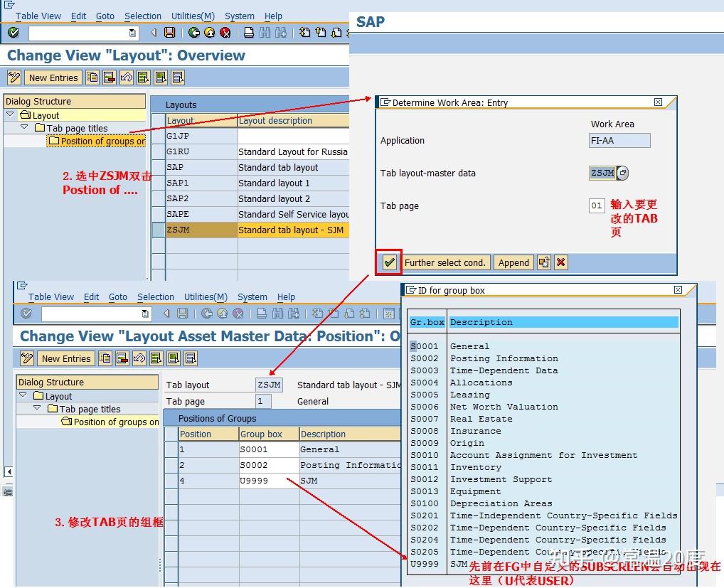Click the Enter checkmark icon beside the command field
The image size is (724, 588).
[x=13, y=33]
